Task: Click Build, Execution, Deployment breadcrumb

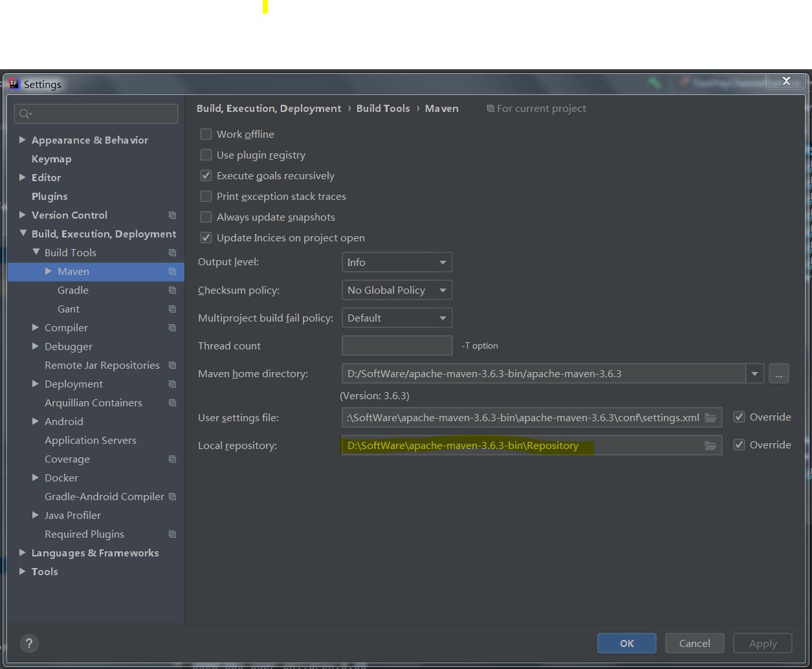Action: pos(269,109)
